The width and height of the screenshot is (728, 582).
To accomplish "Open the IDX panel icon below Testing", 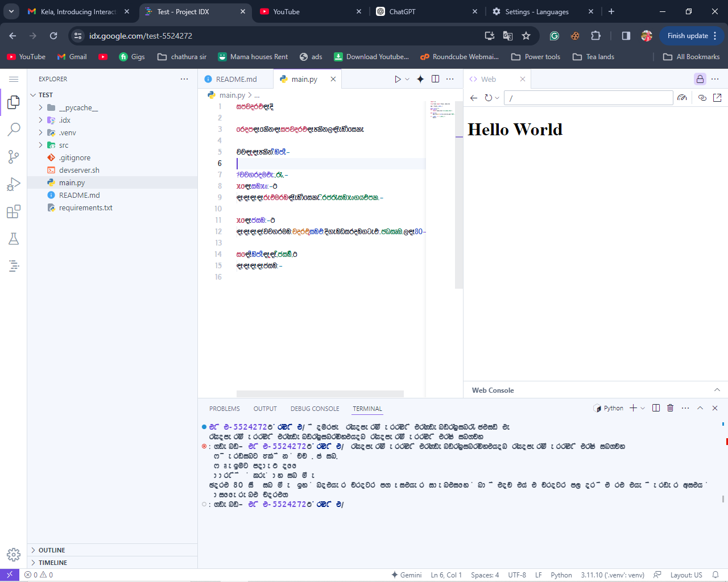I will (x=14, y=265).
